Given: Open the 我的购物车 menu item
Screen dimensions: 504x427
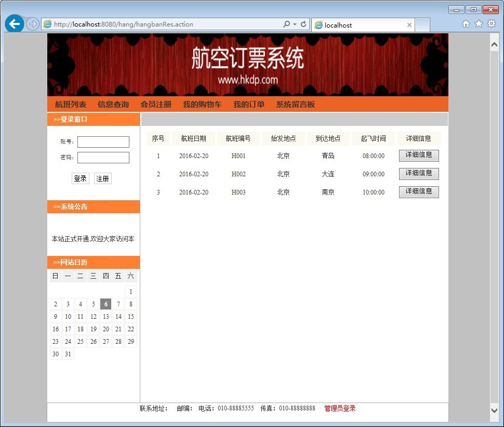Looking at the screenshot, I should 202,104.
